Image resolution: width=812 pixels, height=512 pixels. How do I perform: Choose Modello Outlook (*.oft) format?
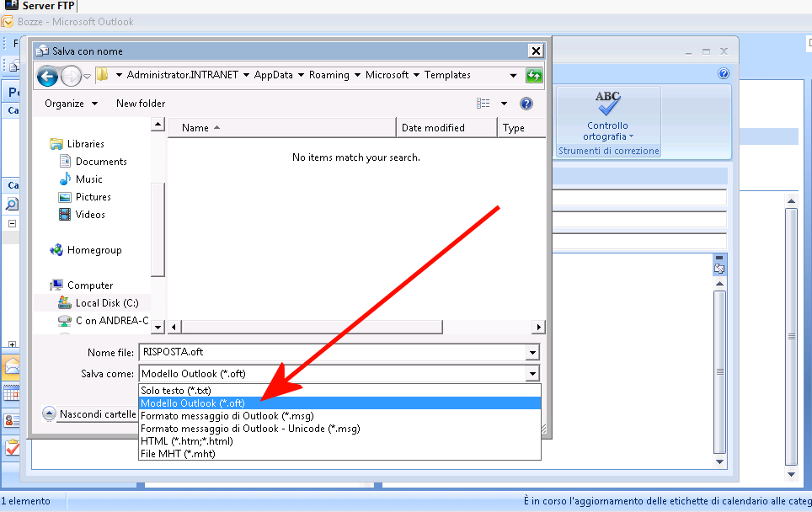click(x=339, y=403)
